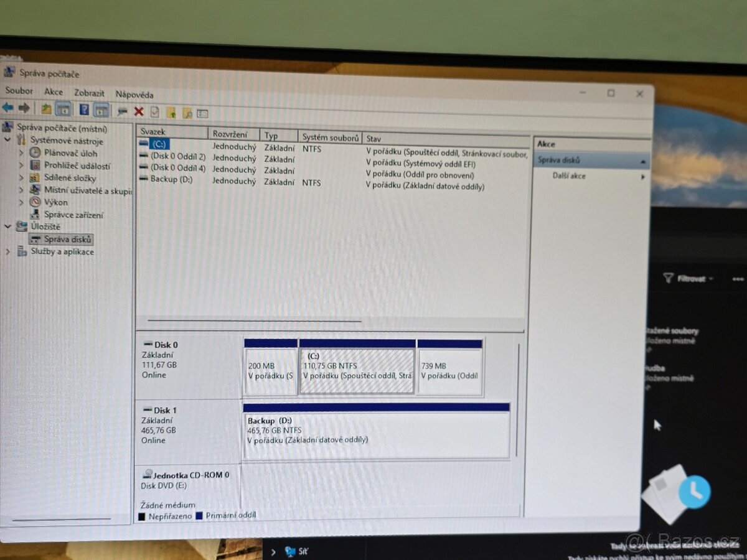Collapse the Správa disků section in the Akce pane
747x560 pixels.
(643, 160)
